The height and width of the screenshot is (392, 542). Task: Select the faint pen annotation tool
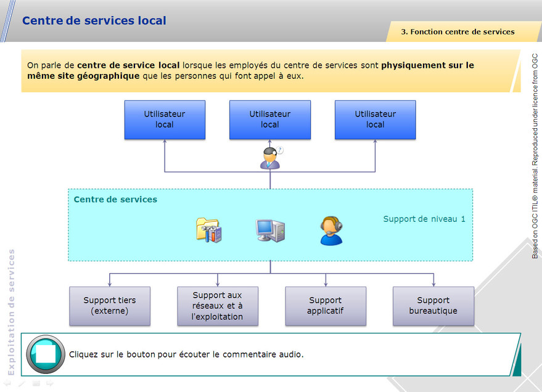coord(22,383)
